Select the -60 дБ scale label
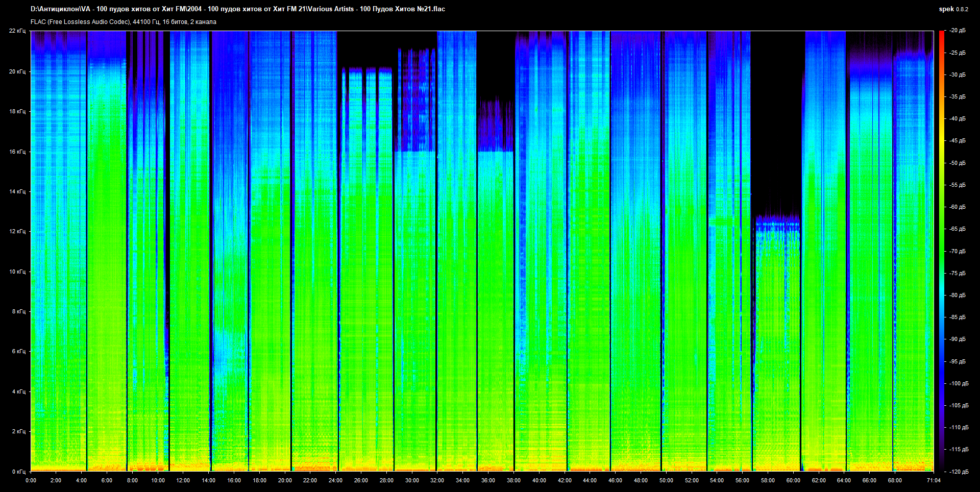The width and height of the screenshot is (980, 492). click(x=958, y=207)
